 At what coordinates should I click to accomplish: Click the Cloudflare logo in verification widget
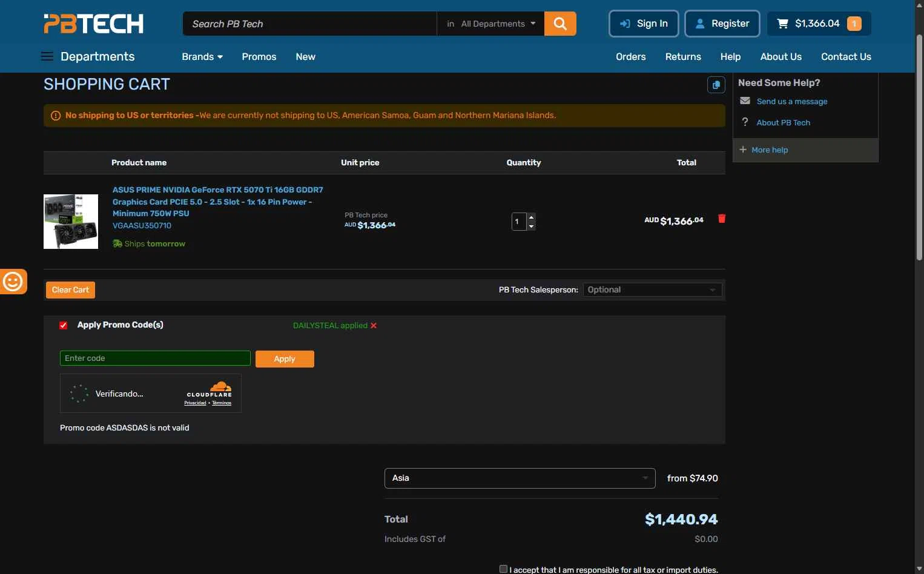210,389
